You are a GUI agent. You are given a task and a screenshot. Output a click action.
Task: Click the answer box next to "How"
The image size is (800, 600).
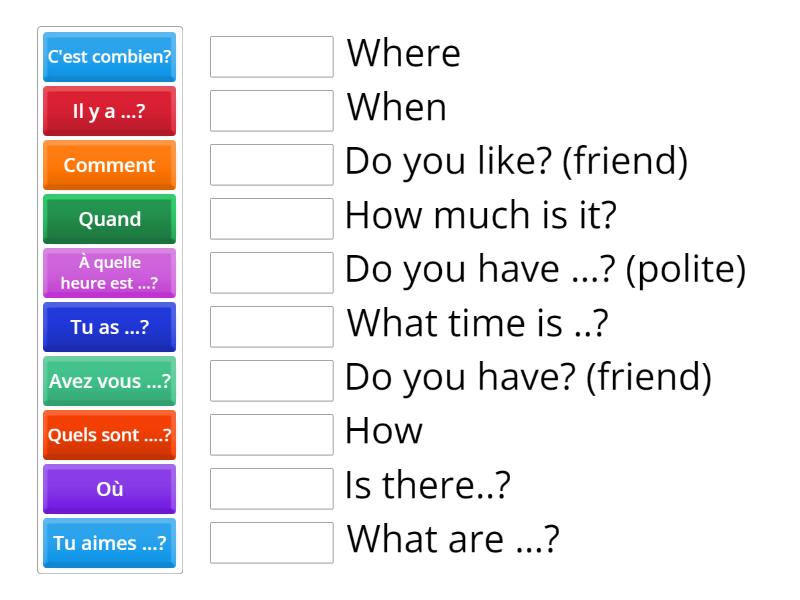pyautogui.click(x=271, y=435)
